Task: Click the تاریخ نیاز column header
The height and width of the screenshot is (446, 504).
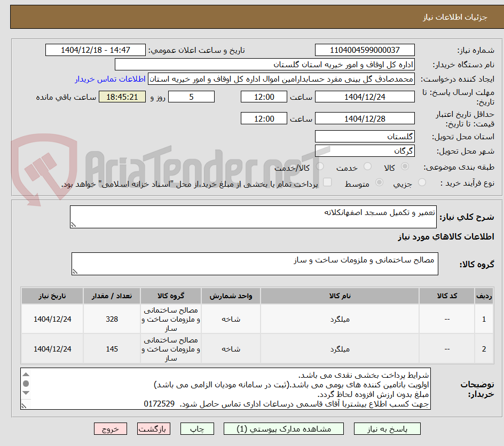Action: (52, 296)
